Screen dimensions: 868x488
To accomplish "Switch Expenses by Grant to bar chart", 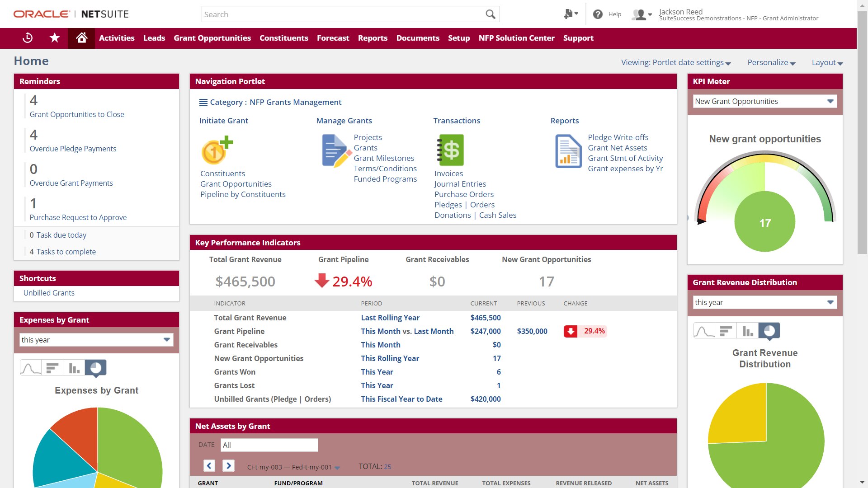I will [x=52, y=368].
